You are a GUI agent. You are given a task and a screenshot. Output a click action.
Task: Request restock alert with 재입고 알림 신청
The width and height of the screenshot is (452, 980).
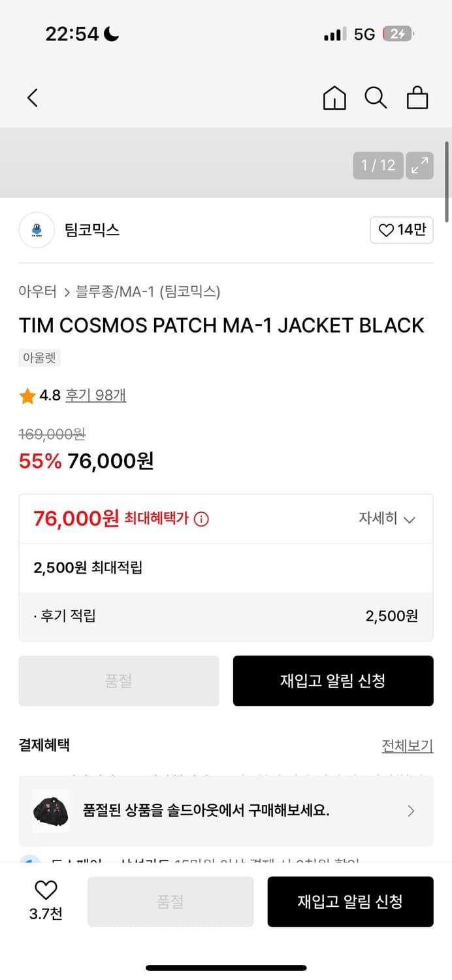click(333, 681)
